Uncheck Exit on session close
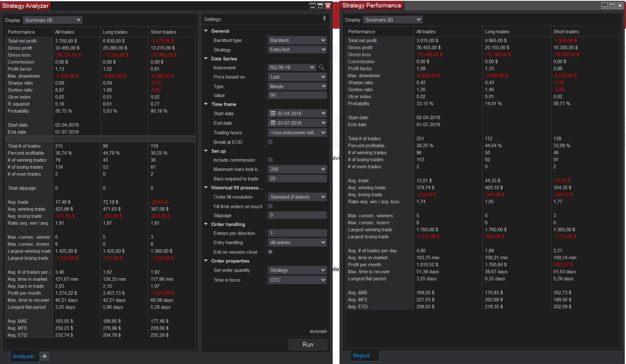The height and width of the screenshot is (364, 626). 270,252
